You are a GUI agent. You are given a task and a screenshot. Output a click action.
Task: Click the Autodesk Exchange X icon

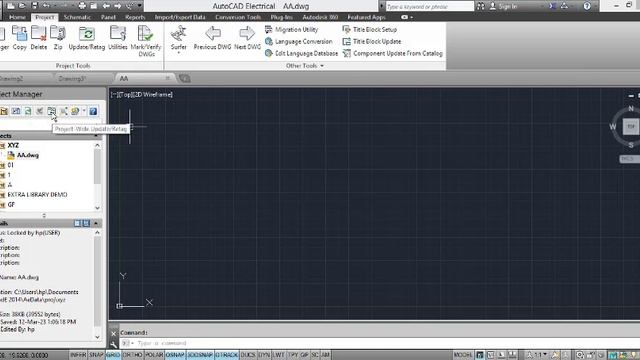(x=552, y=6)
